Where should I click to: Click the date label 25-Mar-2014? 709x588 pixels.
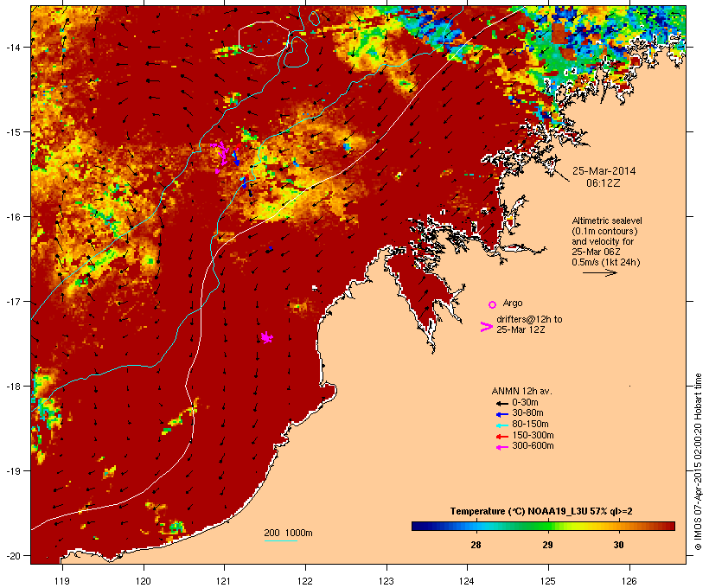coord(604,171)
